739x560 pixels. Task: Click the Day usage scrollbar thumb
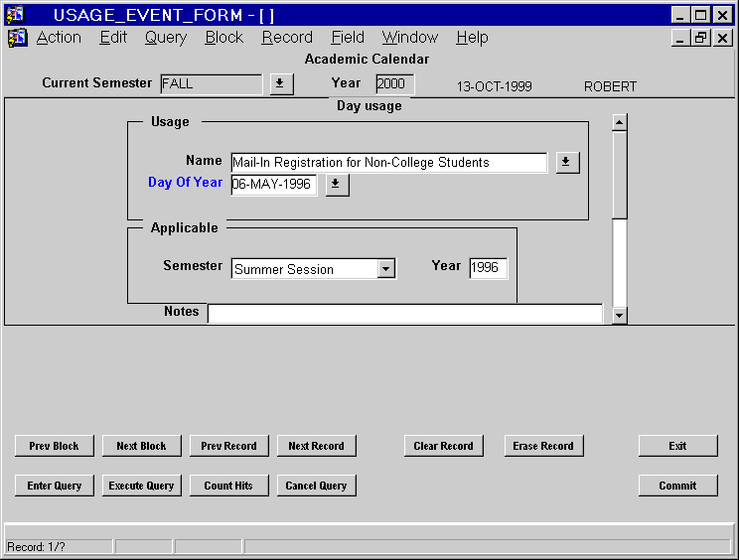[x=619, y=175]
